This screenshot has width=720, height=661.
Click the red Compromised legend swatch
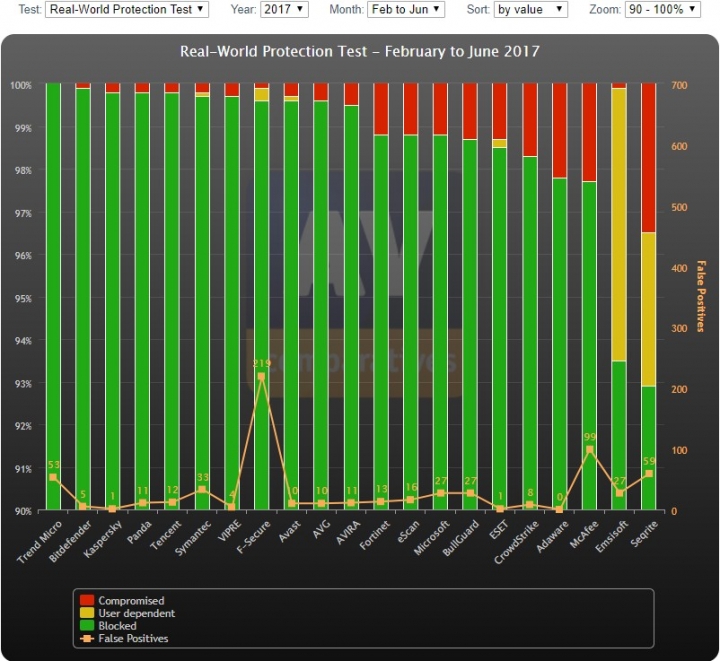pos(87,600)
